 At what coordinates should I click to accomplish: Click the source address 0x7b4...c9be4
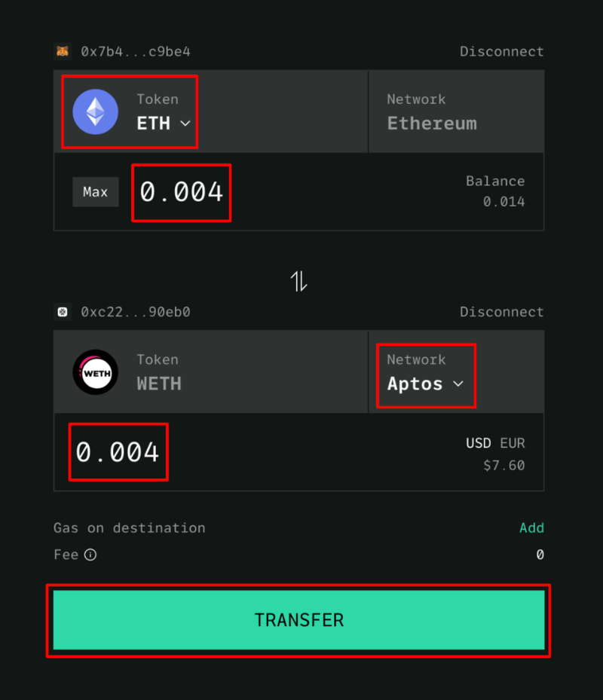click(x=136, y=51)
